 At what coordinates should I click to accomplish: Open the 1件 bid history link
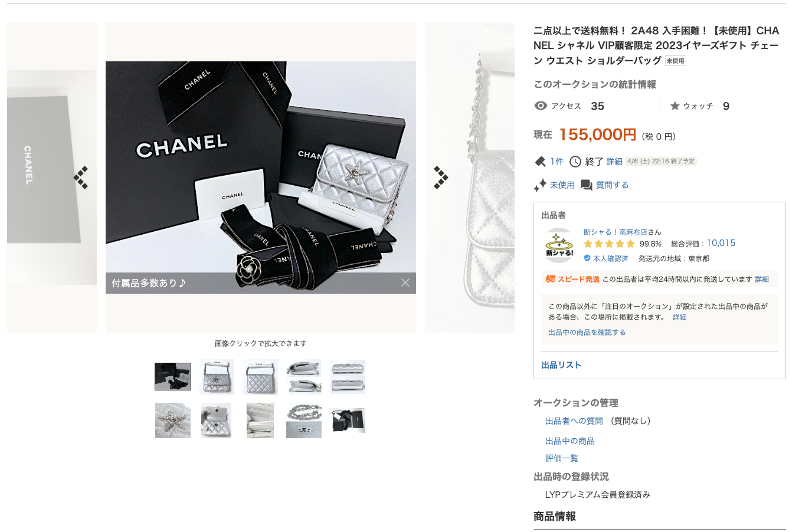click(557, 162)
